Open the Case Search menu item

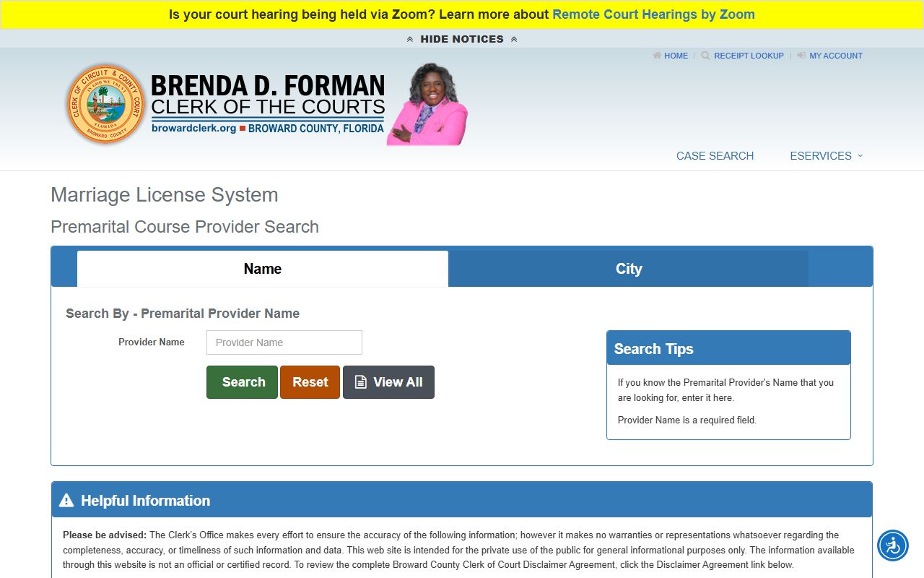pos(715,156)
